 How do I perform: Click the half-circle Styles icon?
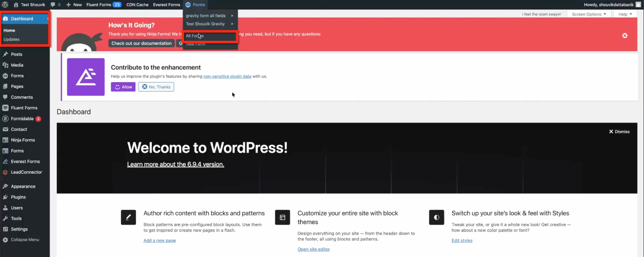[x=437, y=217]
